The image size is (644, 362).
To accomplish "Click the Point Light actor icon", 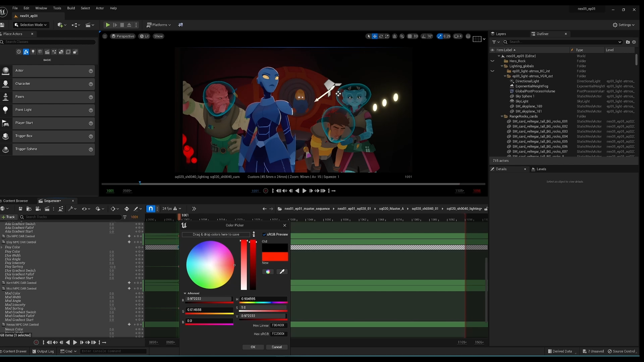I will (x=5, y=110).
